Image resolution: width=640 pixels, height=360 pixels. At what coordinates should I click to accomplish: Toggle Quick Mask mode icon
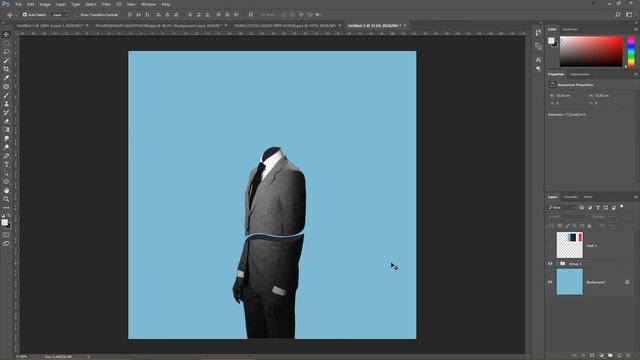click(x=6, y=235)
